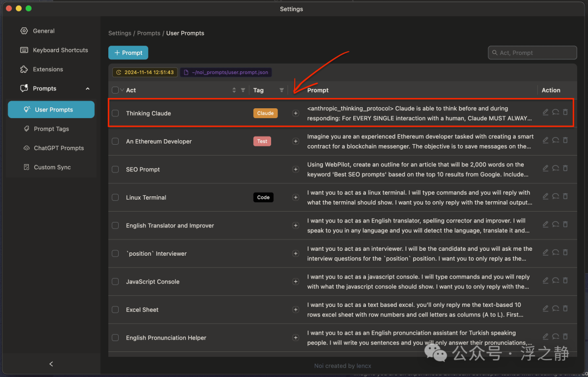588x377 pixels.
Task: Focus the Act, Prompt search field
Action: [532, 53]
